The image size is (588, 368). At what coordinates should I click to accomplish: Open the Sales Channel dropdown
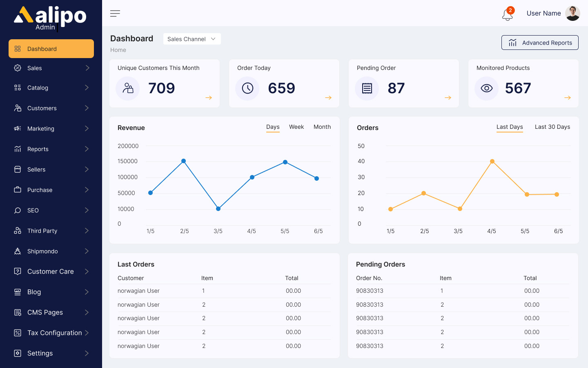coord(192,39)
